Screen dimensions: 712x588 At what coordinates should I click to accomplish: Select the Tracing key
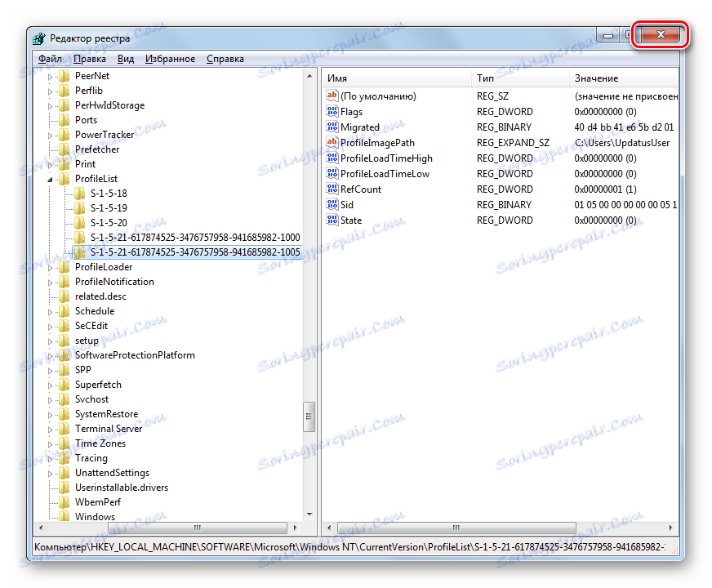pyautogui.click(x=91, y=458)
